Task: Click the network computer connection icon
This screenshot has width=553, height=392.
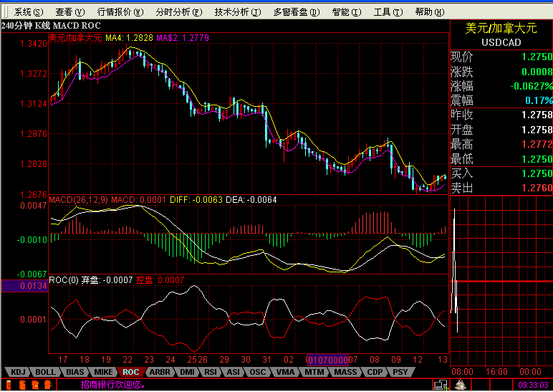Action: point(441,385)
